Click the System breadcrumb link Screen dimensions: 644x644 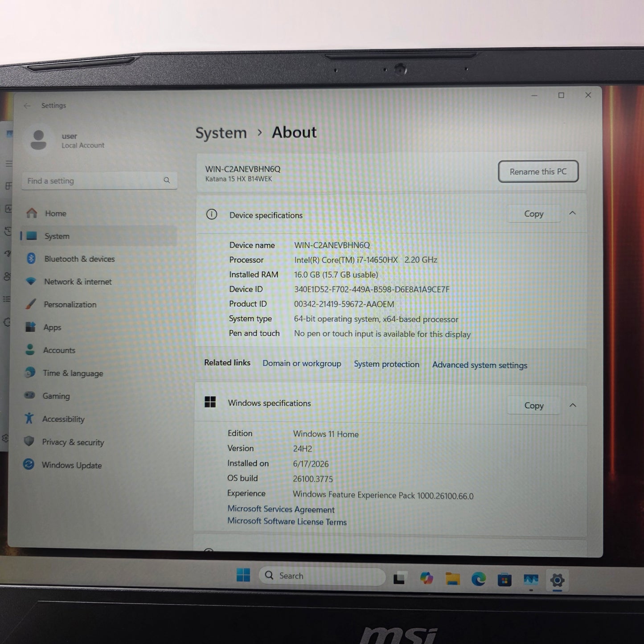tap(221, 133)
